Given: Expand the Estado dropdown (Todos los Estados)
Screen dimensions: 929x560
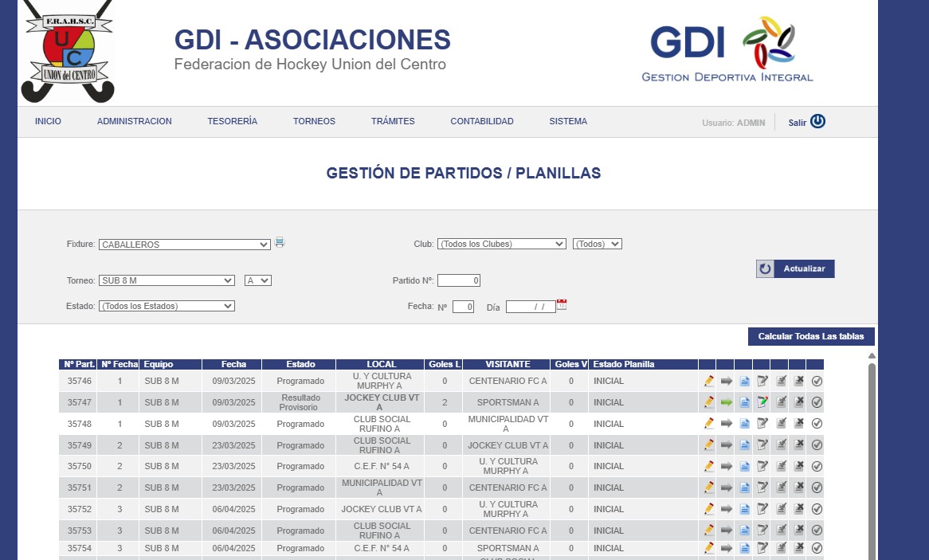Looking at the screenshot, I should point(167,306).
